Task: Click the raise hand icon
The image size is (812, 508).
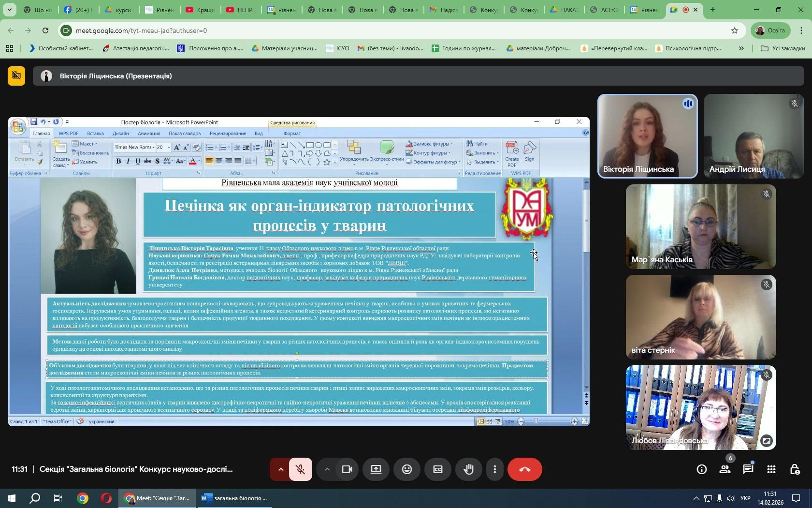Action: click(468, 469)
